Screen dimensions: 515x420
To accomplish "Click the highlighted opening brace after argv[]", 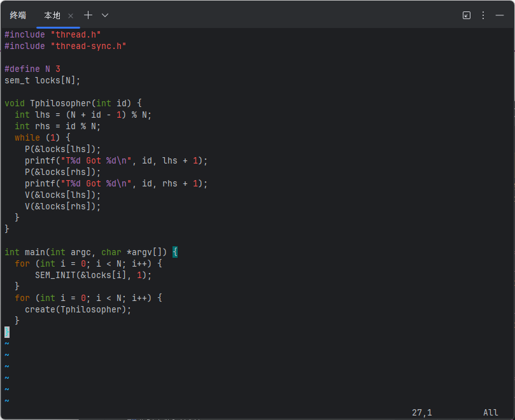I will coord(175,252).
